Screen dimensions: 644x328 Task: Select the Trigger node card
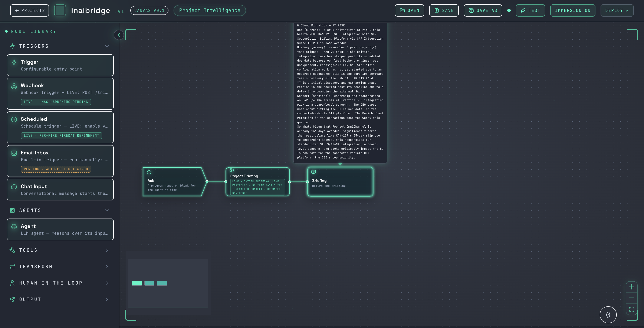coord(60,65)
